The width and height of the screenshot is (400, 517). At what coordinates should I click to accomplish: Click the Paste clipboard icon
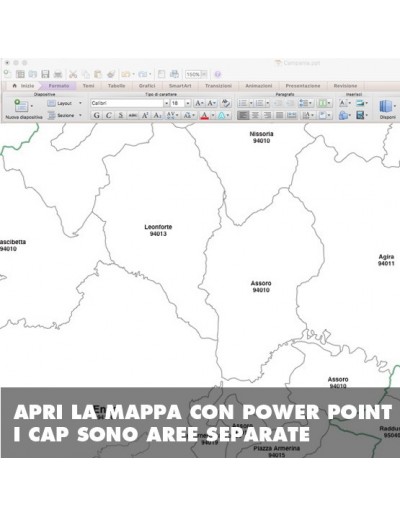click(x=98, y=74)
